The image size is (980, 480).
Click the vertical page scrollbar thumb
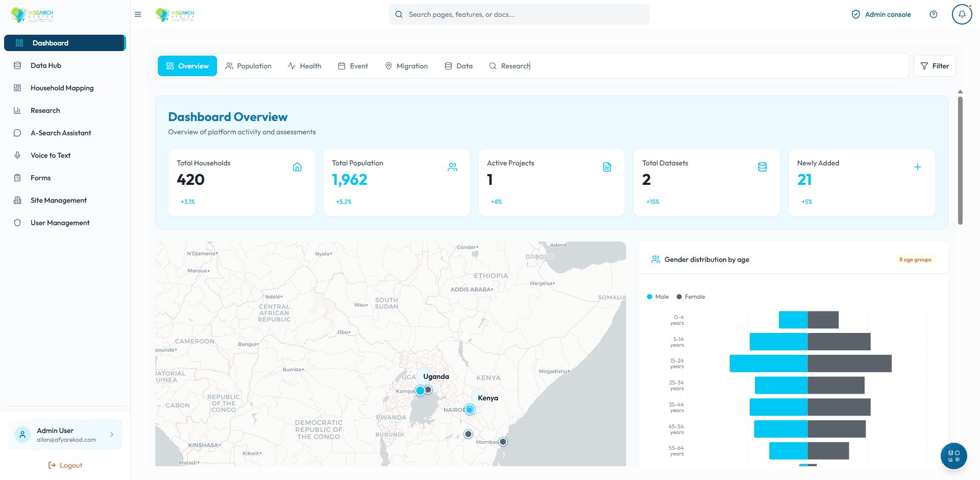[960, 160]
